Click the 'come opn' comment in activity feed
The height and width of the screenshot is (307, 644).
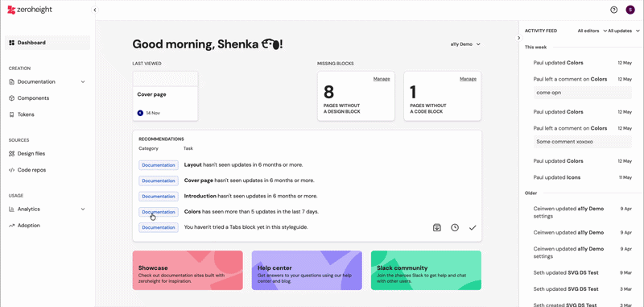pyautogui.click(x=582, y=93)
